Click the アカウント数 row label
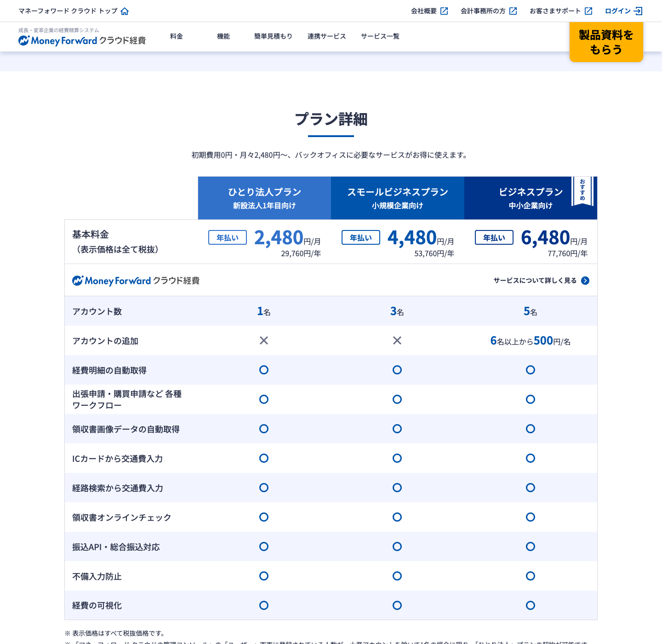The height and width of the screenshot is (644, 662). pos(97,311)
